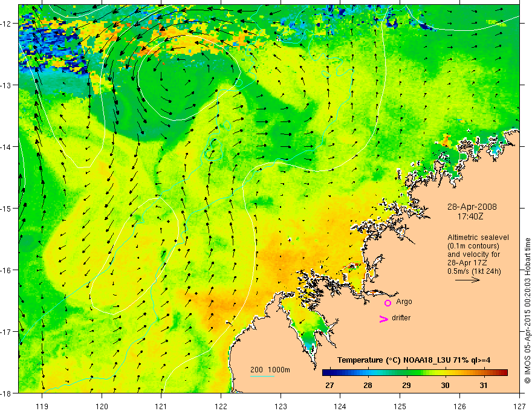Viewport: 532px width, 411px height.
Task: Click the cyan 200 1000m isobath legend line
Action: 262,376
